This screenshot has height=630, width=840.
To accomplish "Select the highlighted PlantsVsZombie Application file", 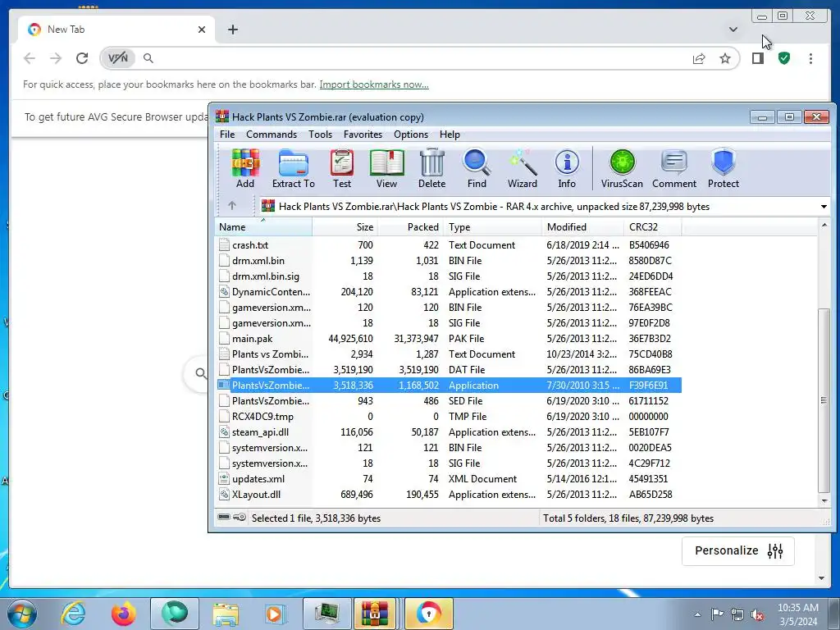I will click(x=449, y=386).
